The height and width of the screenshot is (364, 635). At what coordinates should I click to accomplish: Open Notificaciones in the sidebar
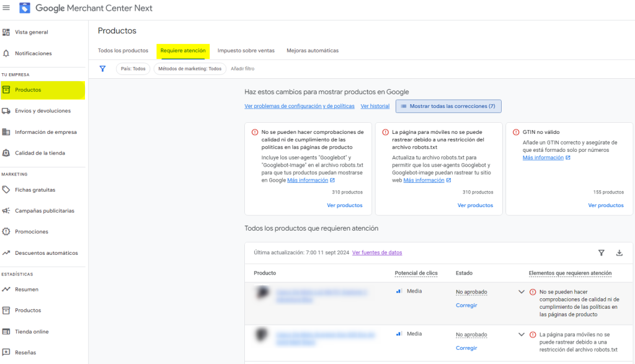33,53
